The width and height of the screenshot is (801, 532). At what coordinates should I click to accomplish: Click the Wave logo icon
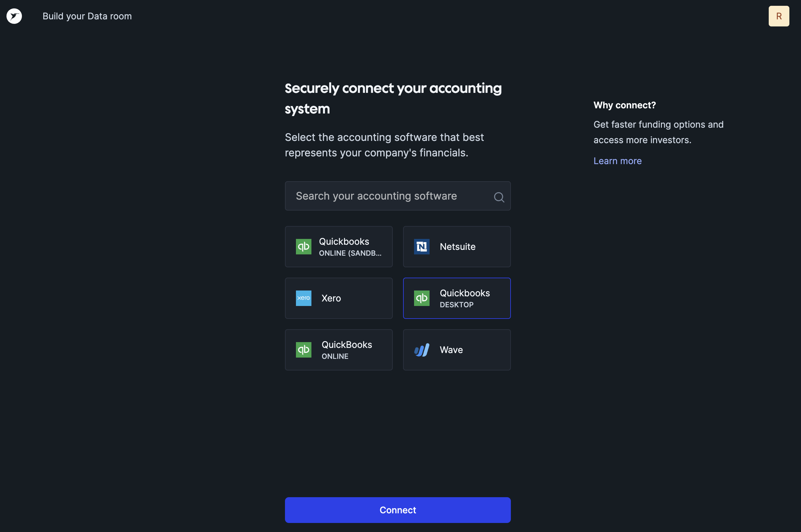pyautogui.click(x=421, y=350)
